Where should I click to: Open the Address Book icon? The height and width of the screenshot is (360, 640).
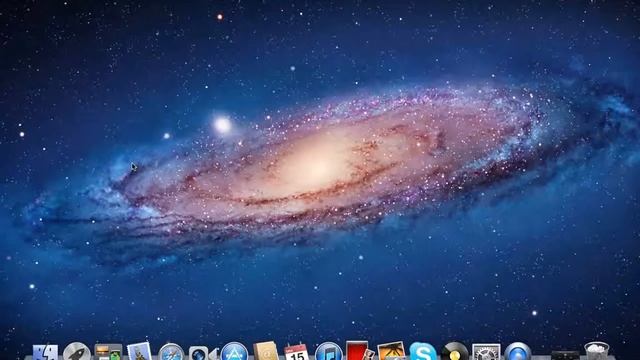point(266,351)
